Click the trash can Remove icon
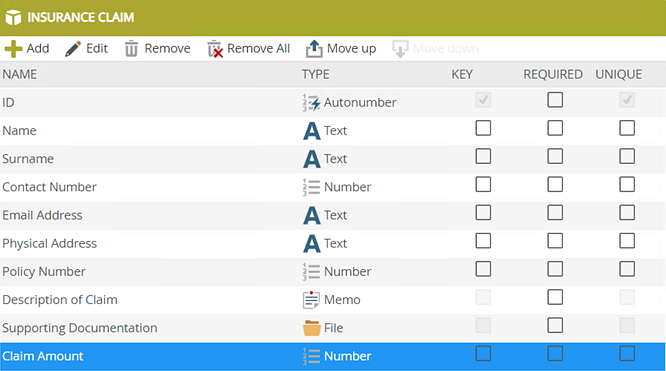This screenshot has width=666, height=371. click(131, 49)
